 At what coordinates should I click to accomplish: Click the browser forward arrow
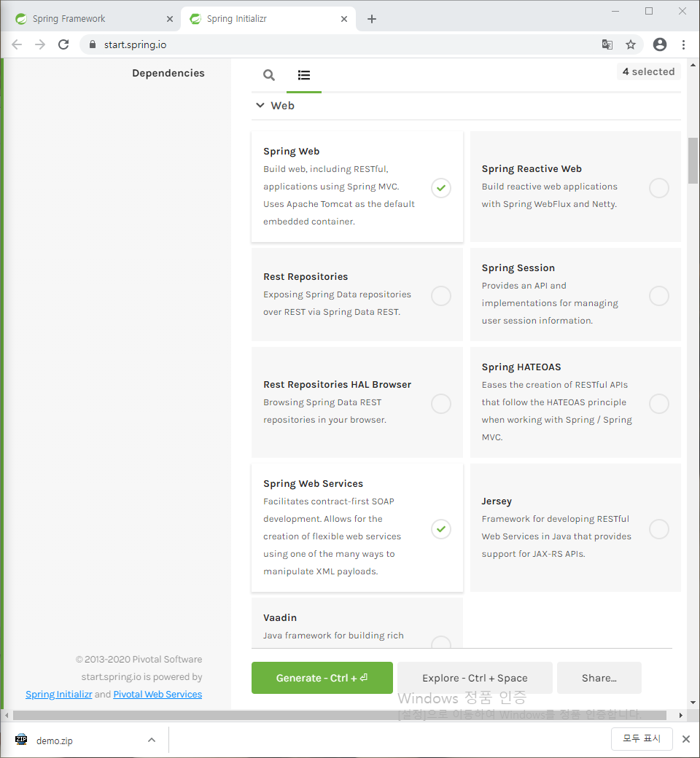pyautogui.click(x=40, y=44)
